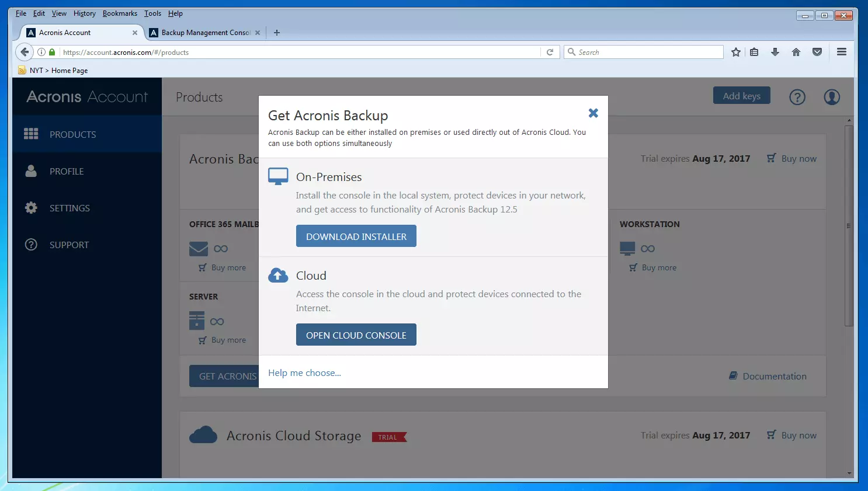Click the Acronis Account logo

87,96
